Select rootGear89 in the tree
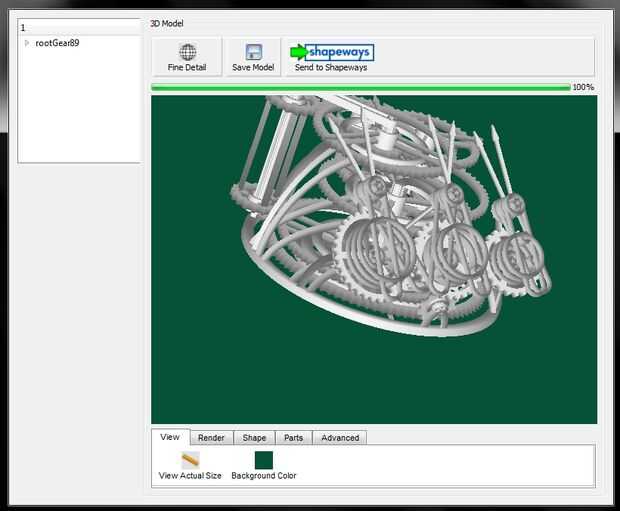Viewport: 620px width, 511px height. pyautogui.click(x=57, y=43)
